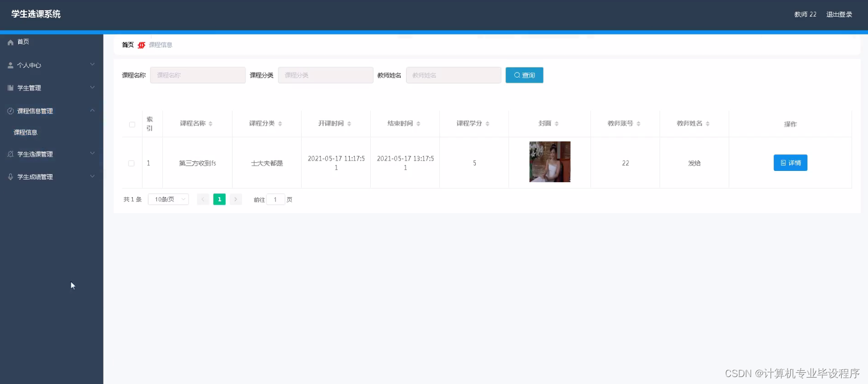868x384 pixels.
Task: Collapse 课程信息管理 menu chevron
Action: click(x=92, y=110)
